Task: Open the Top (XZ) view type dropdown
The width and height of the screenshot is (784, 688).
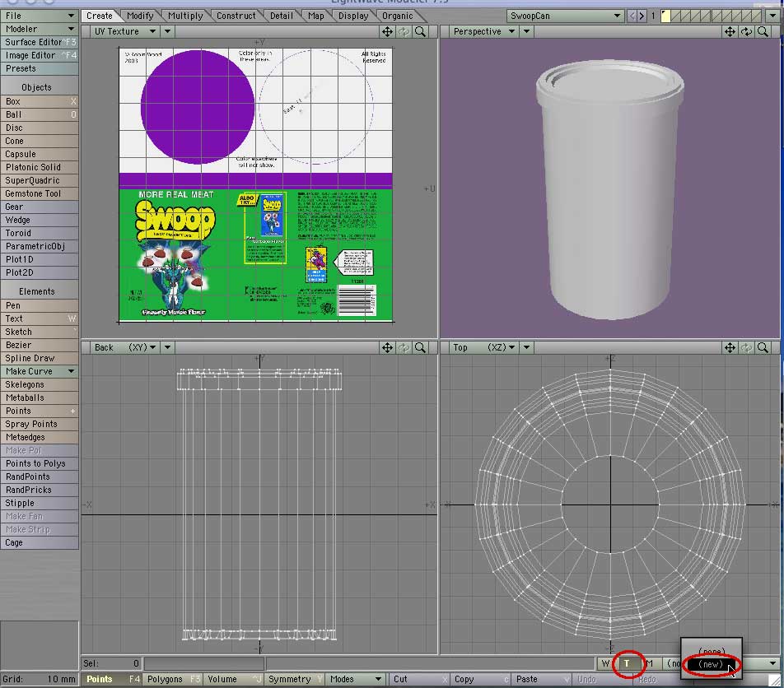Action: pyautogui.click(x=483, y=347)
